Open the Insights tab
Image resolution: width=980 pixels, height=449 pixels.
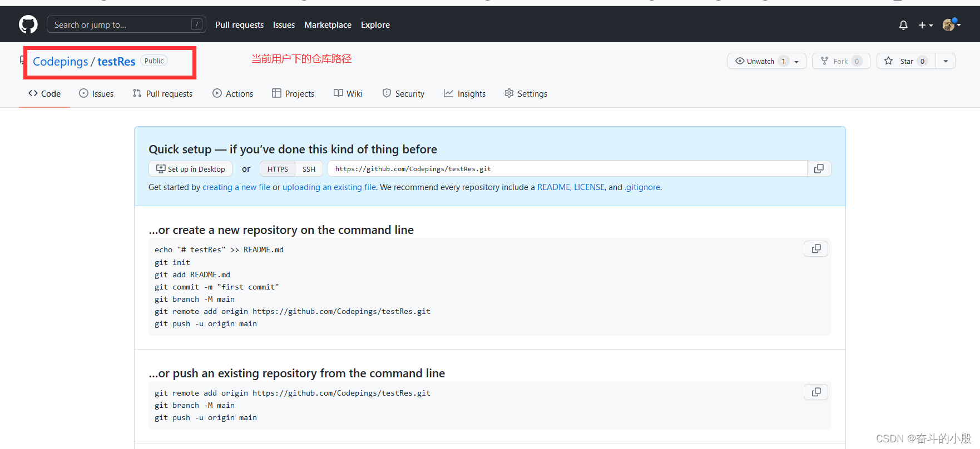coord(464,94)
